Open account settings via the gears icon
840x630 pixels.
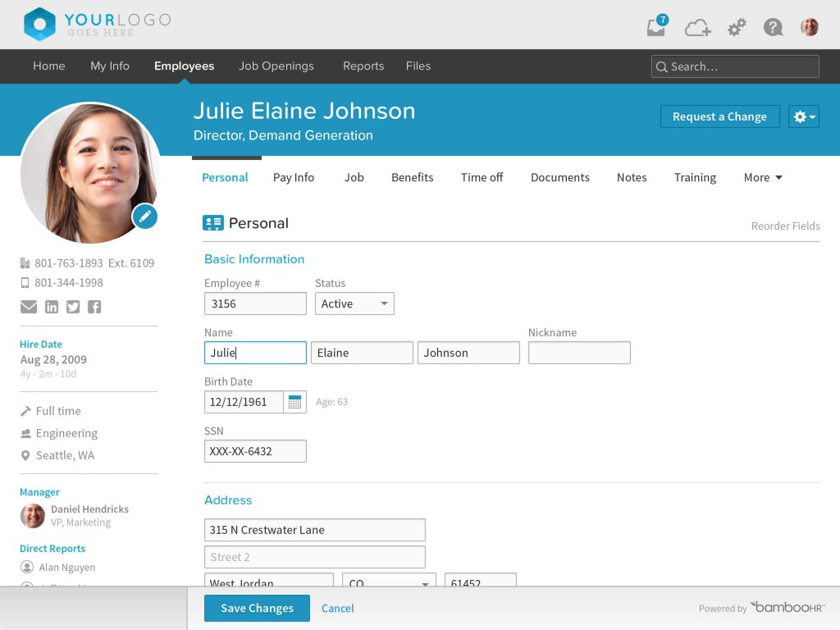736,27
